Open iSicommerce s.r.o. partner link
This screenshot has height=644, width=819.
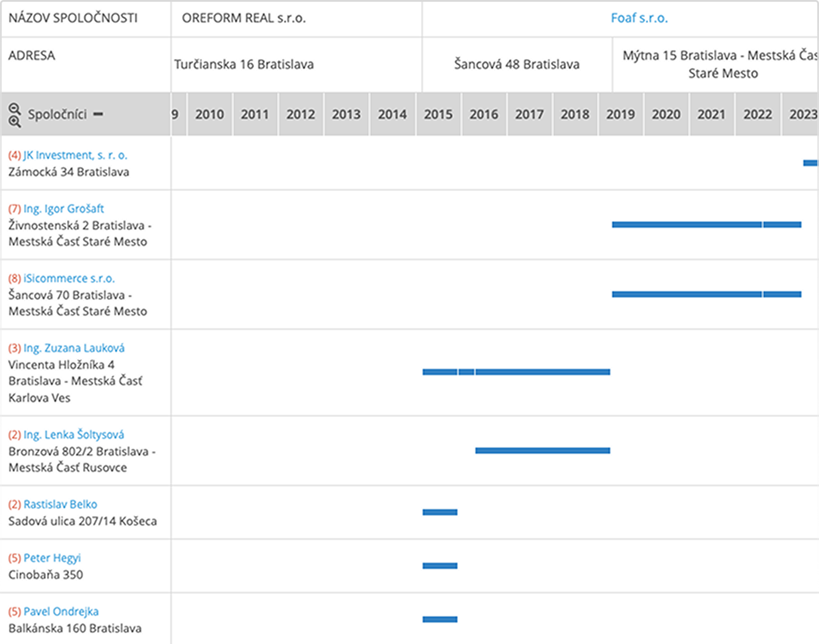(69, 278)
